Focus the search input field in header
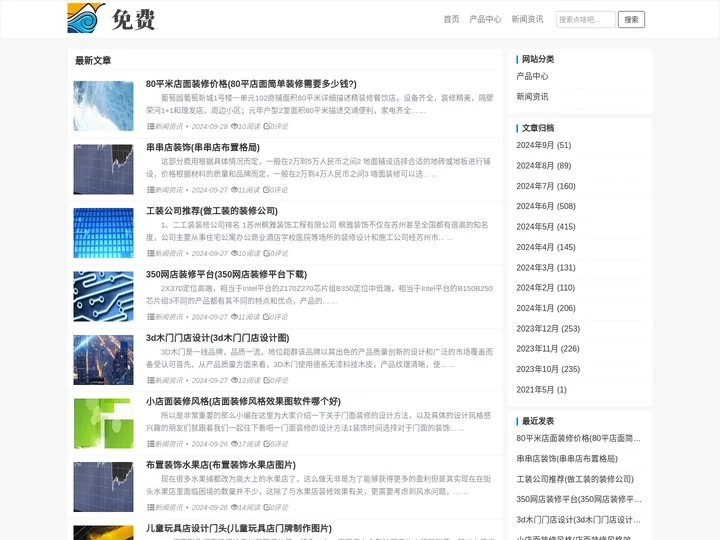 pyautogui.click(x=585, y=19)
